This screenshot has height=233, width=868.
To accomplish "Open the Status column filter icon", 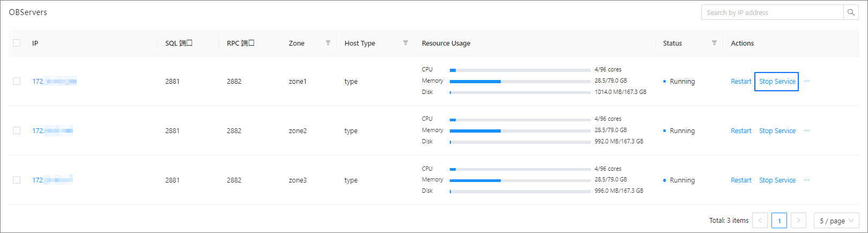I will [714, 43].
